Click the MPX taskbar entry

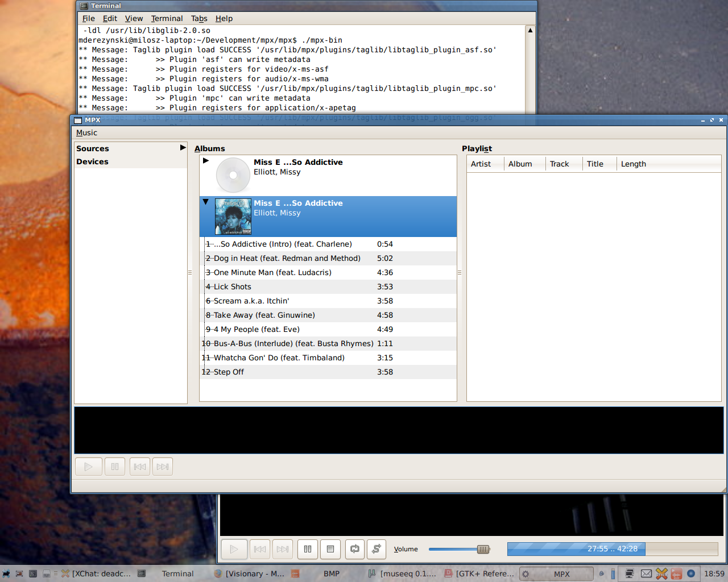point(556,574)
